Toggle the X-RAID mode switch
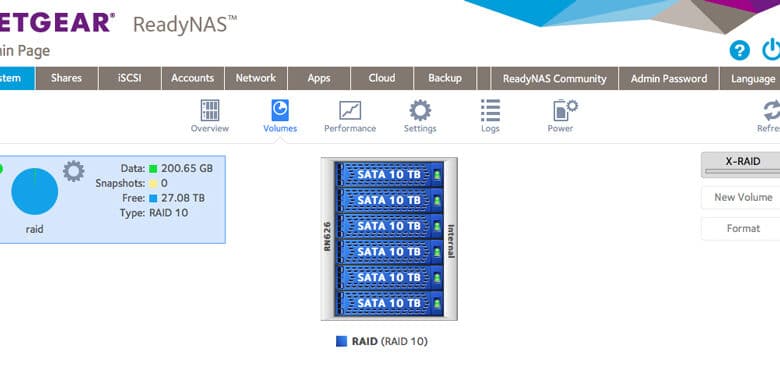This screenshot has height=379, width=780. 741,165
